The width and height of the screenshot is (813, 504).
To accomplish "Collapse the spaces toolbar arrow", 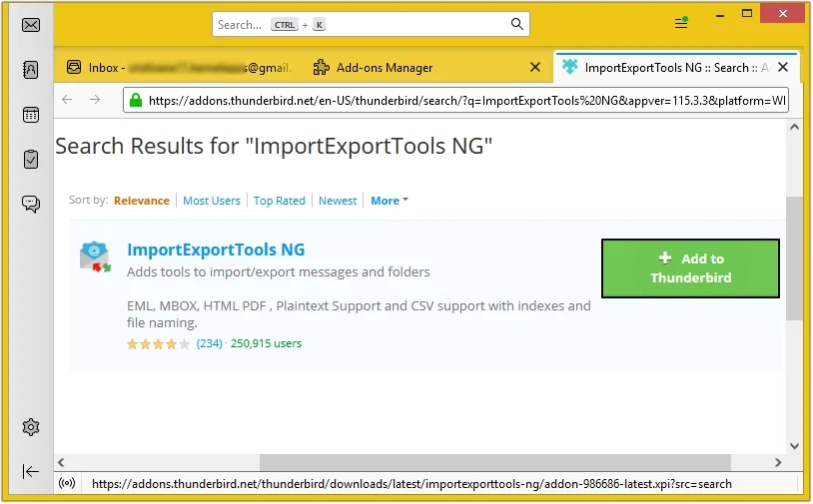I will [x=31, y=471].
